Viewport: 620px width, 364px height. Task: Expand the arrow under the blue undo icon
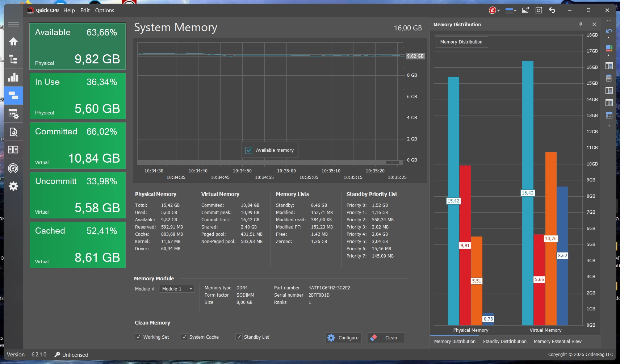coord(608,38)
